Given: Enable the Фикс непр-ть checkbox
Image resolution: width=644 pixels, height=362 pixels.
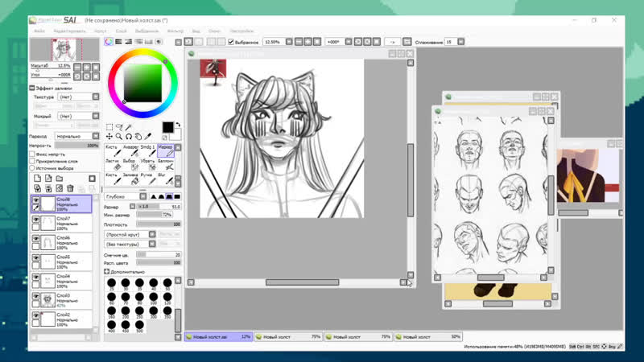Looking at the screenshot, I should coord(32,153).
